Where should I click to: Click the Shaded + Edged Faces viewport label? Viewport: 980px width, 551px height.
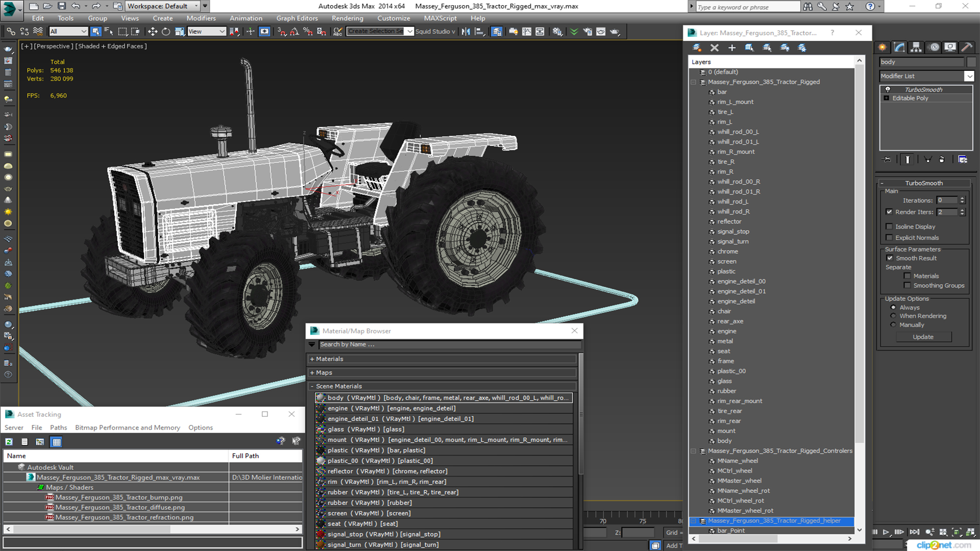pyautogui.click(x=111, y=46)
